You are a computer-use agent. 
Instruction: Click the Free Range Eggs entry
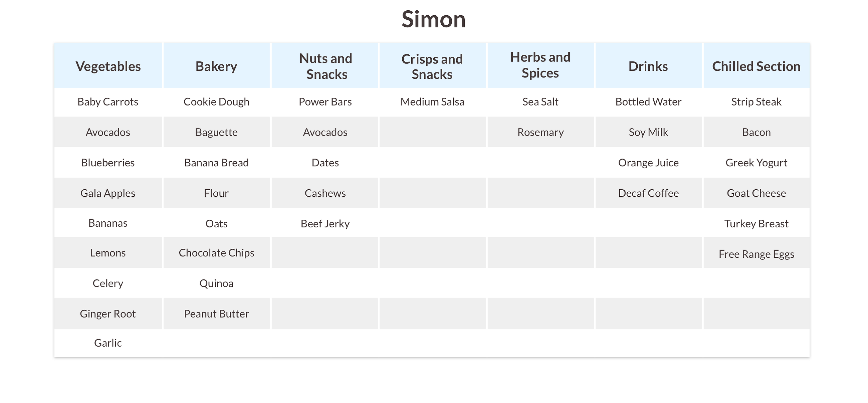756,254
